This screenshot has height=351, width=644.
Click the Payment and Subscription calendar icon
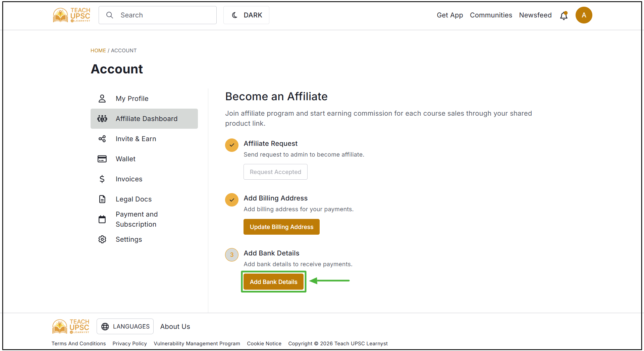pyautogui.click(x=102, y=219)
